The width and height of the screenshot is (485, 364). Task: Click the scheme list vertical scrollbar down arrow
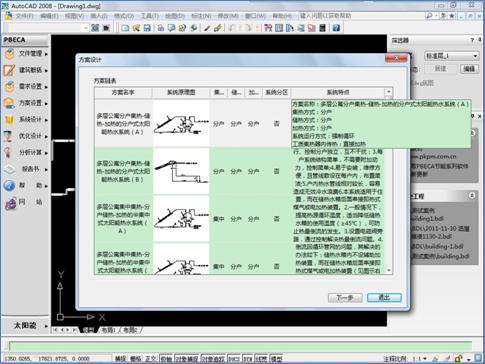tap(388, 270)
